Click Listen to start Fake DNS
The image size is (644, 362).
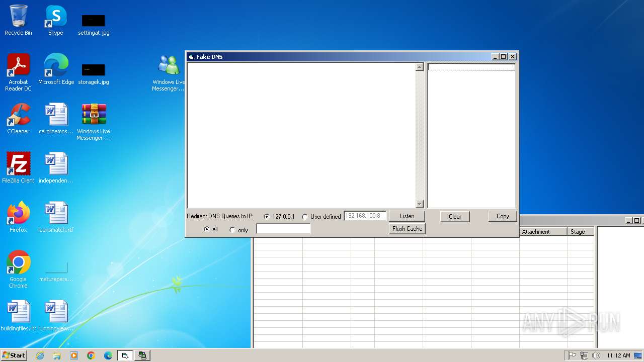click(407, 216)
